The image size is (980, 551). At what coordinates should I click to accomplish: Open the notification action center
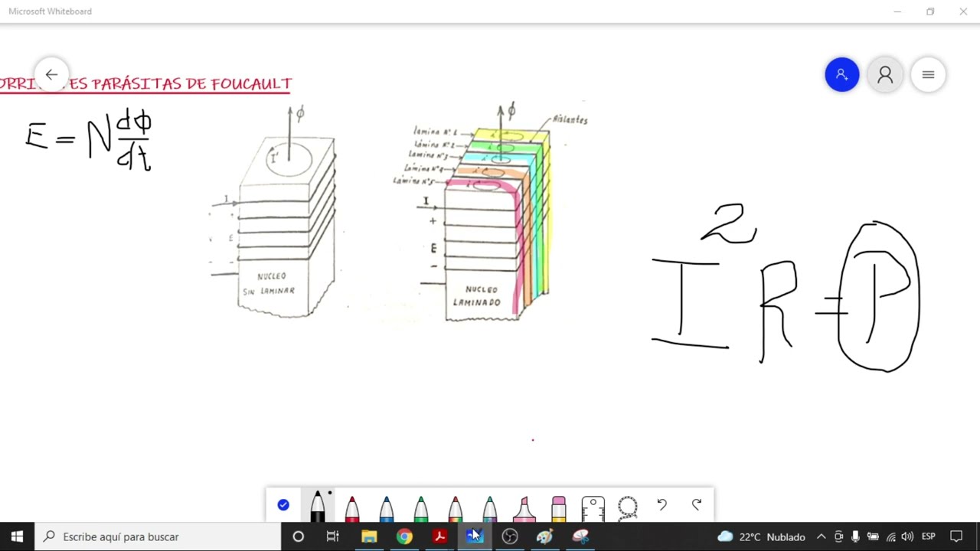pos(956,536)
